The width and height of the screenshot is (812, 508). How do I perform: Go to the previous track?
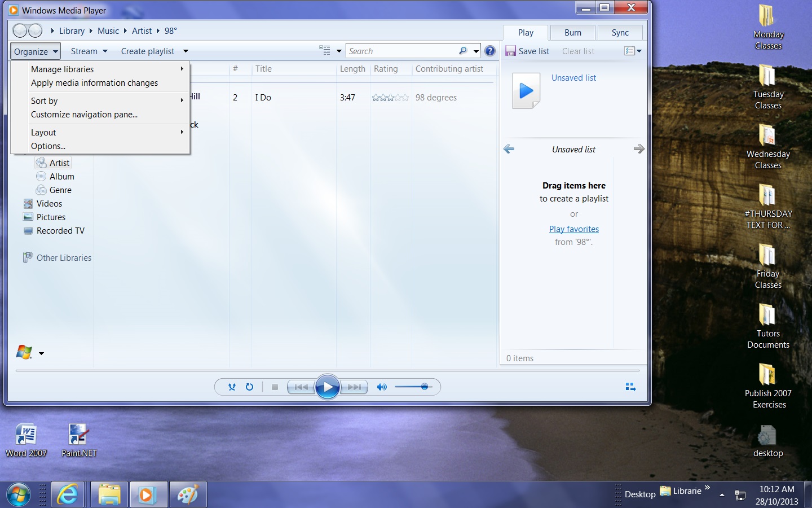(301, 387)
